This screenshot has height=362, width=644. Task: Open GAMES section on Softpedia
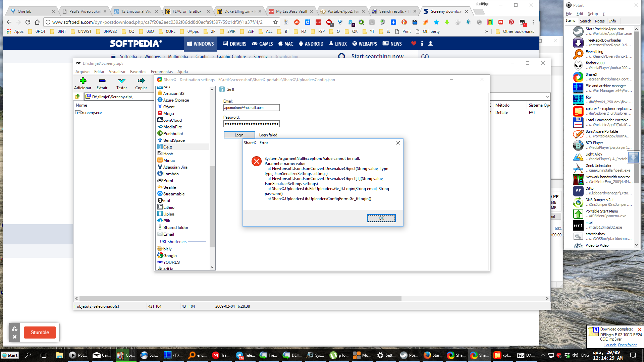tap(262, 44)
